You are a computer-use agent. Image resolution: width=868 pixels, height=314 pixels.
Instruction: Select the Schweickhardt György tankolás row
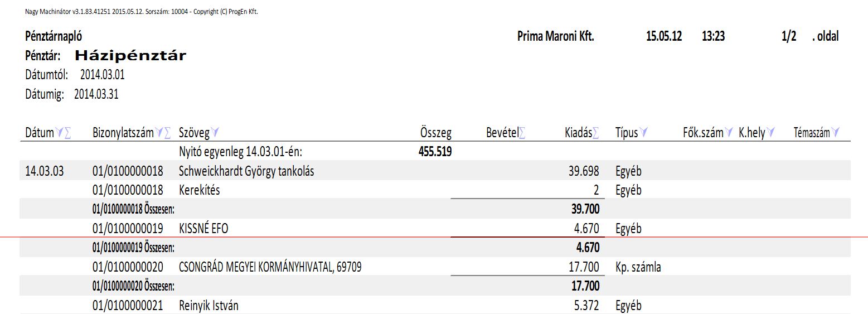(246, 171)
